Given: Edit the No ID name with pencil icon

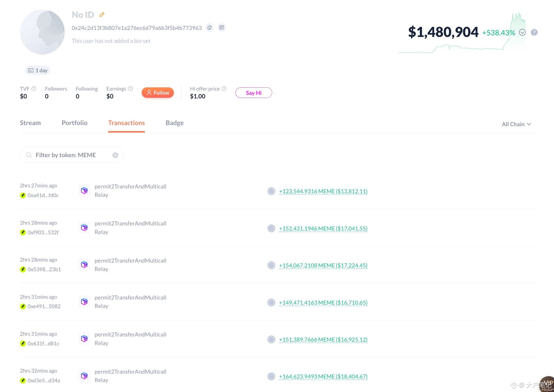Looking at the screenshot, I should pyautogui.click(x=102, y=15).
